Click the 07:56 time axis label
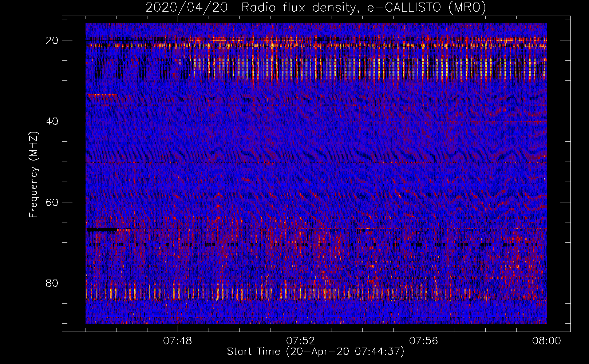The height and width of the screenshot is (364, 589). pos(424,341)
